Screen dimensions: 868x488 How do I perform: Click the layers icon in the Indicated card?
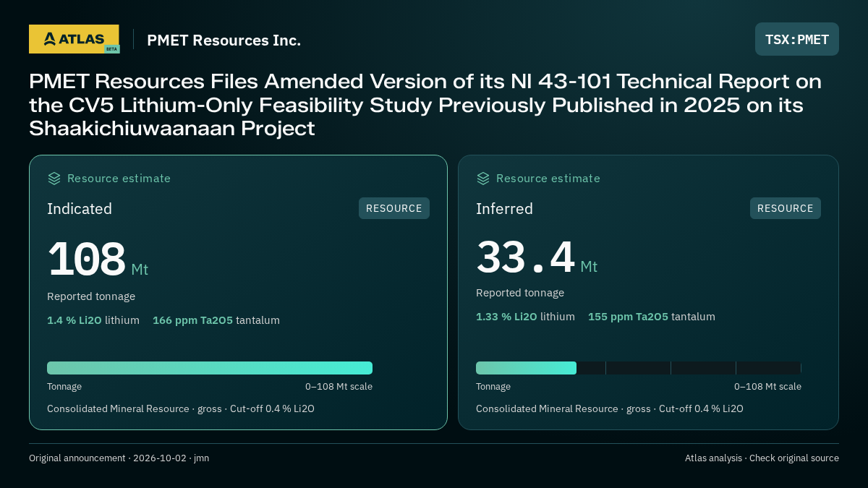pyautogui.click(x=54, y=179)
